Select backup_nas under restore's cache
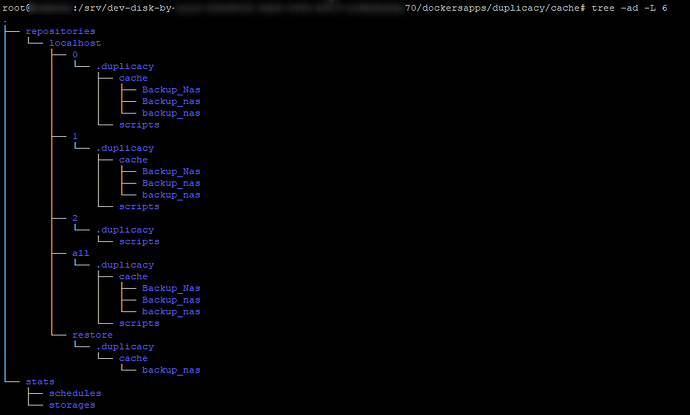This screenshot has height=415, width=690. pyautogui.click(x=170, y=370)
